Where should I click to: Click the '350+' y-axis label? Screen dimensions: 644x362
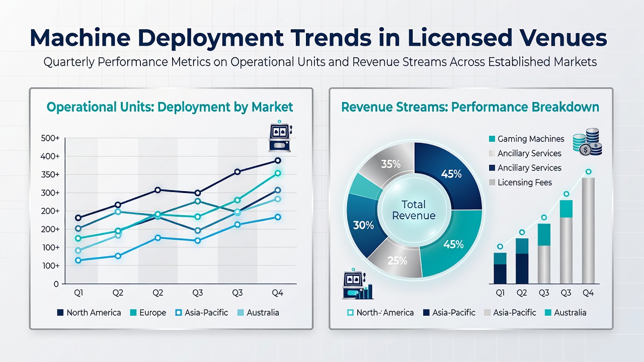point(50,174)
